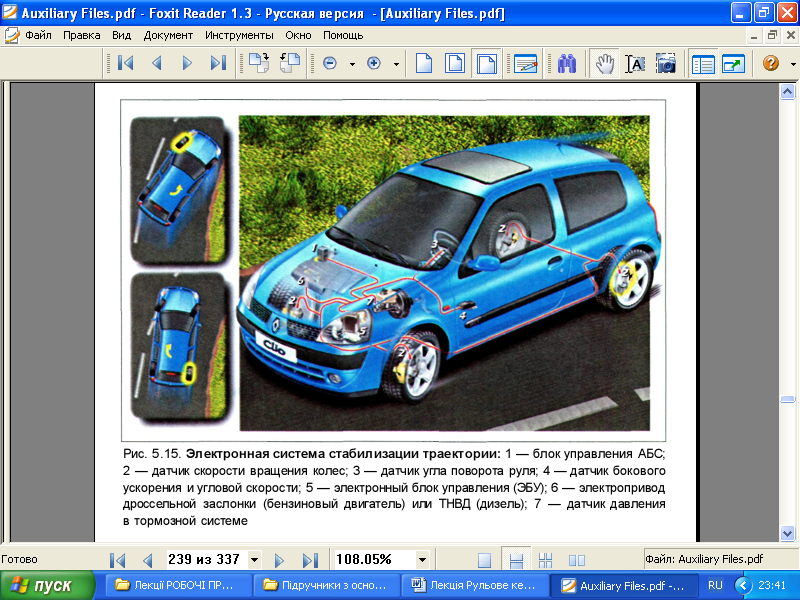Screen dimensions: 800x600
Task: Toggle bookmarks navigation panel
Action: [703, 63]
